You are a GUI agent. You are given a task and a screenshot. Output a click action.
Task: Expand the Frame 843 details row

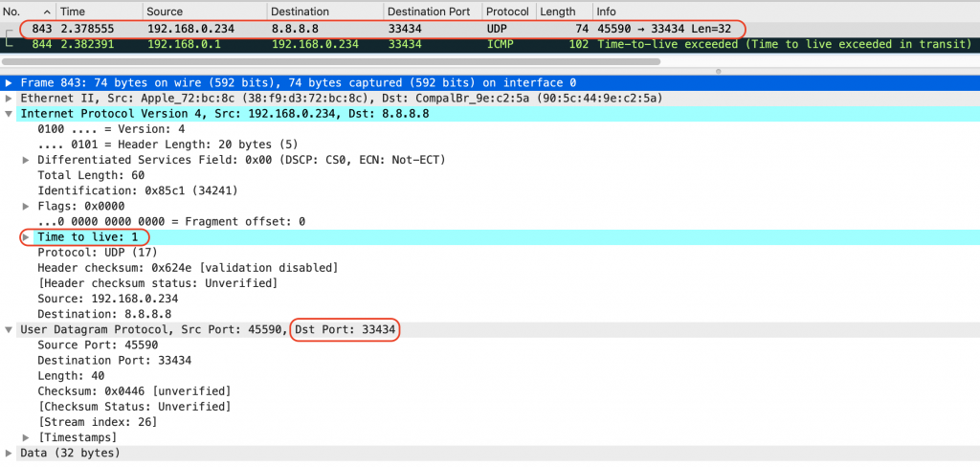(x=10, y=83)
